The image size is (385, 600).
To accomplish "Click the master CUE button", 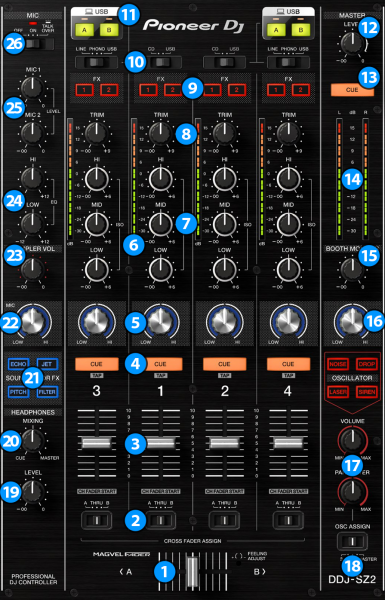I will [x=352, y=90].
